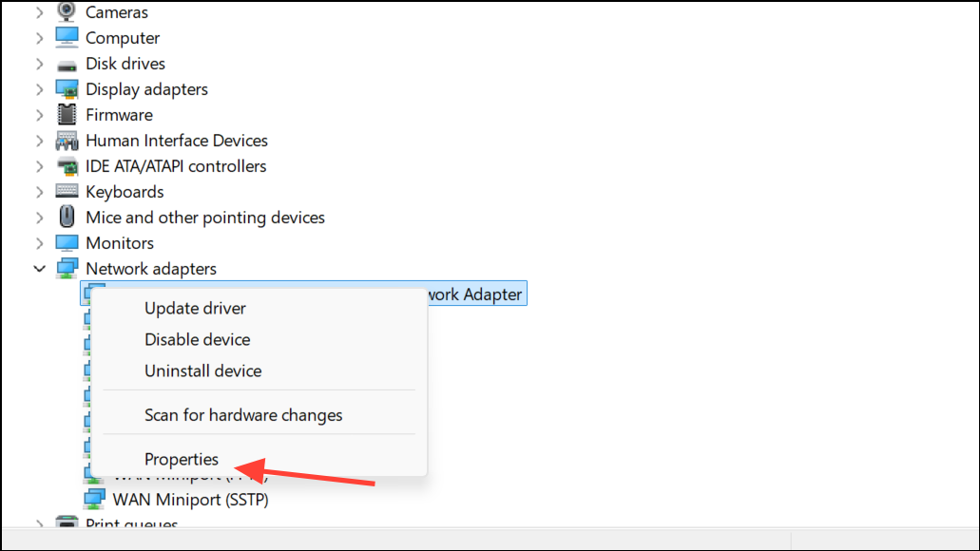Click the Display adapters icon
This screenshot has height=551, width=980.
[67, 89]
